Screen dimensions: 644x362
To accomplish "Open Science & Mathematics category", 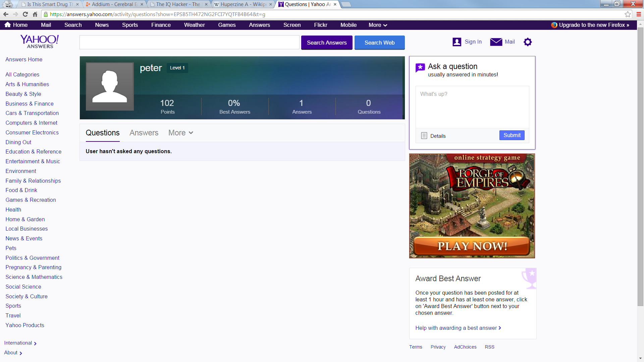I will click(34, 277).
